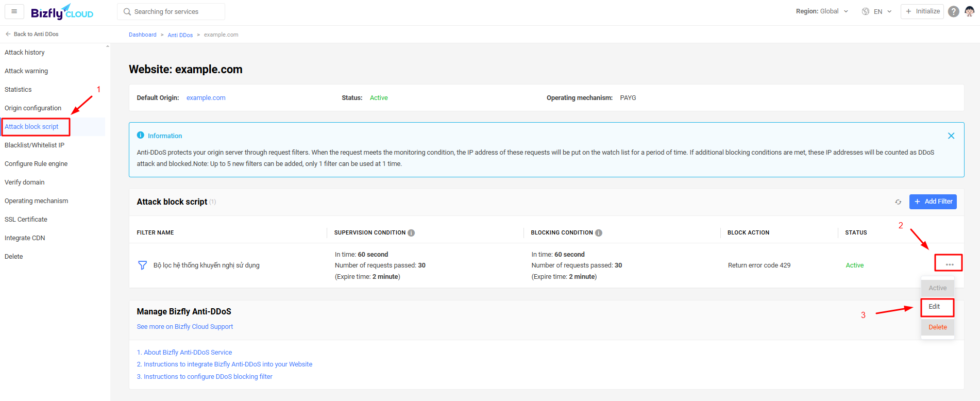Screen dimensions: 980x401
Task: Click the Information circle icon
Action: [140, 135]
